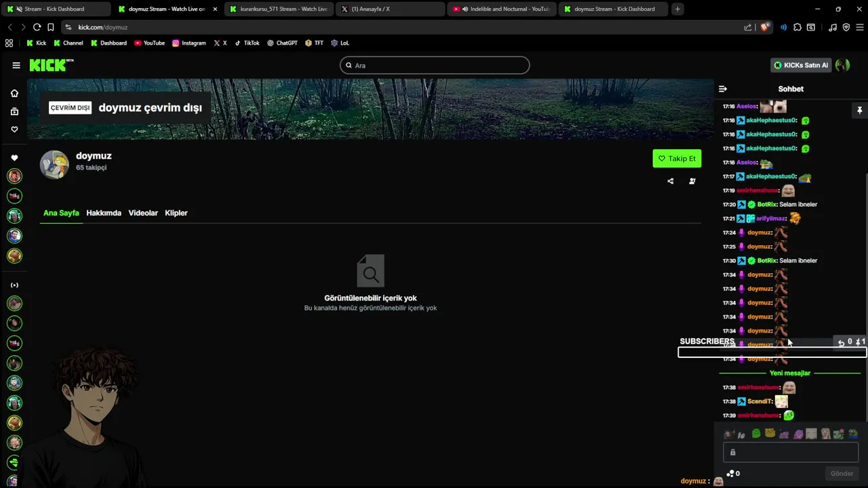Open the Dashboard bookmark
The height and width of the screenshot is (488, 868).
[x=108, y=43]
